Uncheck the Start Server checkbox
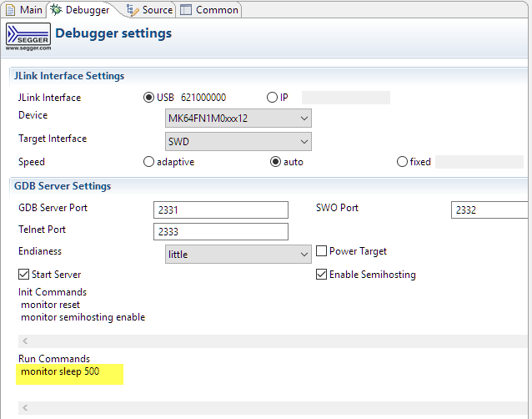This screenshot has height=419, width=532. tap(24, 275)
